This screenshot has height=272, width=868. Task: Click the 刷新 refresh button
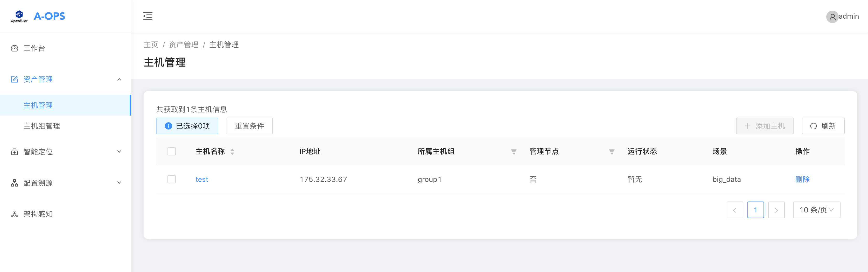823,126
